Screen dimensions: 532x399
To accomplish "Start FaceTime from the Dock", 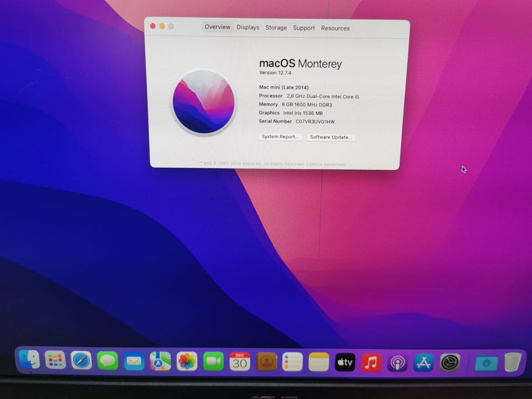I will tap(213, 362).
